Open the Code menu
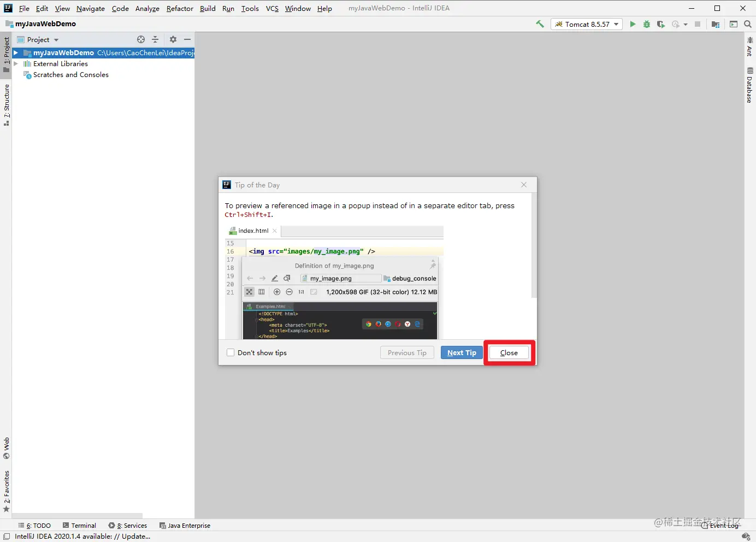 click(x=120, y=8)
